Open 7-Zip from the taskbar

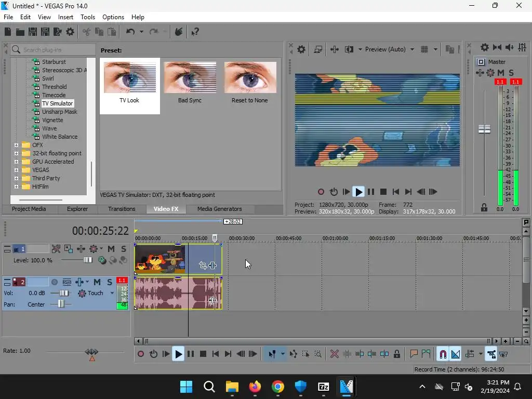[x=323, y=387]
